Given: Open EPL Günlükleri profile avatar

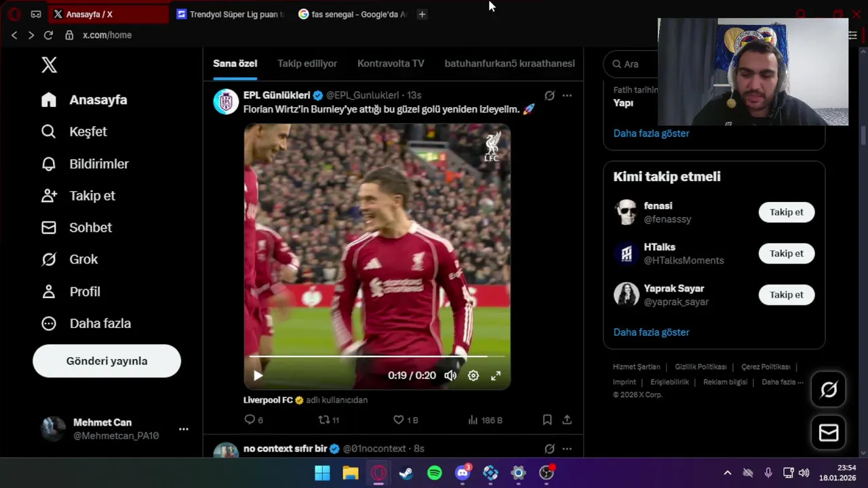Looking at the screenshot, I should point(226,102).
